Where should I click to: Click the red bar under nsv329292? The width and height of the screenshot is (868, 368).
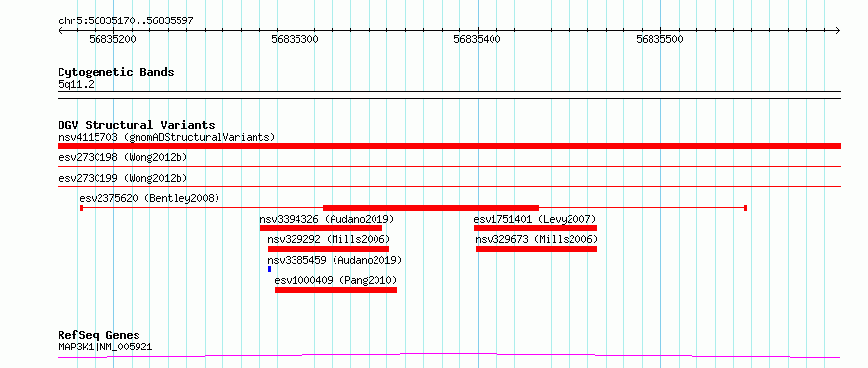point(329,249)
